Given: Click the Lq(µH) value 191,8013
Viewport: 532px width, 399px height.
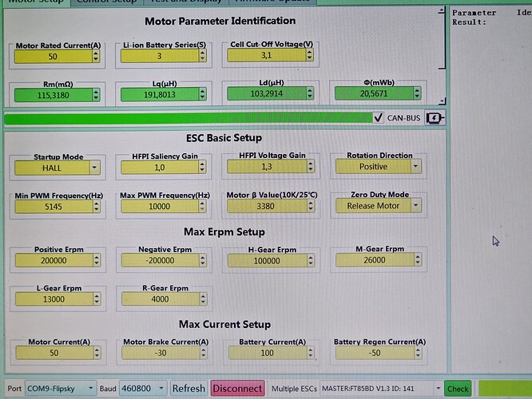Looking at the screenshot, I should [160, 95].
